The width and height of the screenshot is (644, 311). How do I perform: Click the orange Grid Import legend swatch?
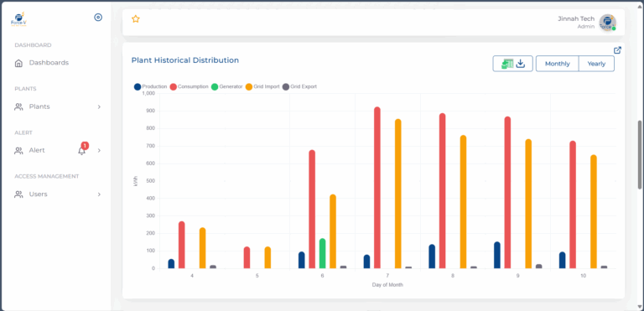249,86
